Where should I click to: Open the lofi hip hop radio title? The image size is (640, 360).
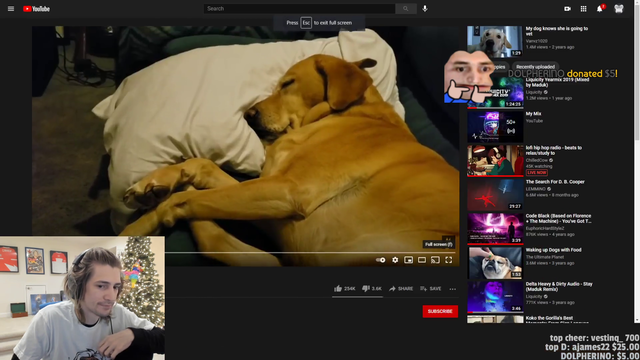click(x=553, y=150)
